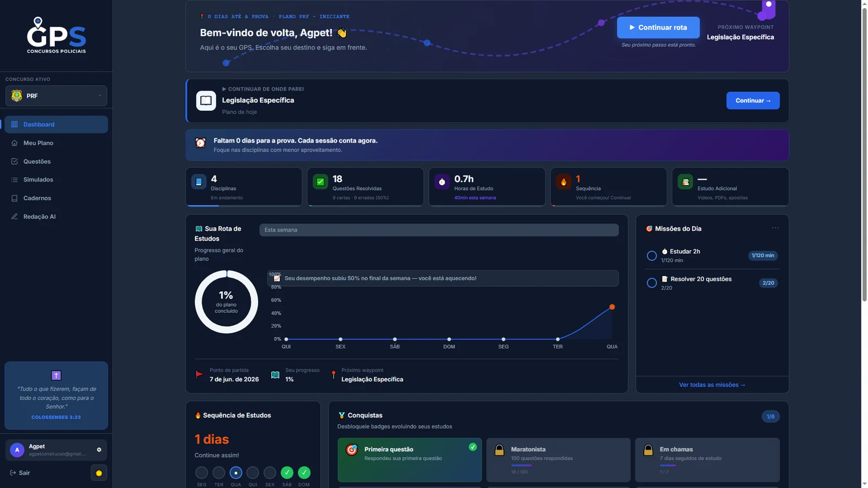Click the QUA current streak day circle

235,473
